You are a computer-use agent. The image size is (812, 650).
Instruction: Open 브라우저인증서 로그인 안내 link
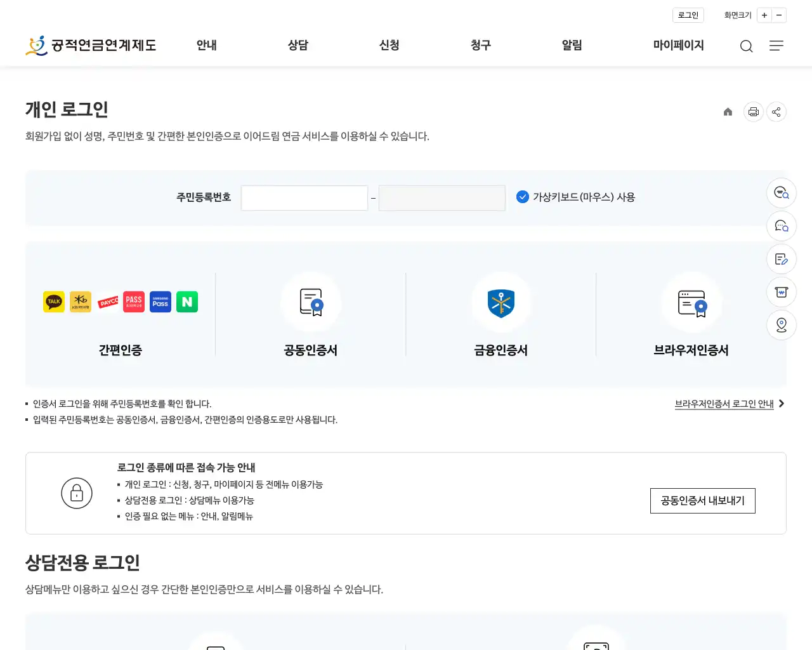click(x=725, y=403)
